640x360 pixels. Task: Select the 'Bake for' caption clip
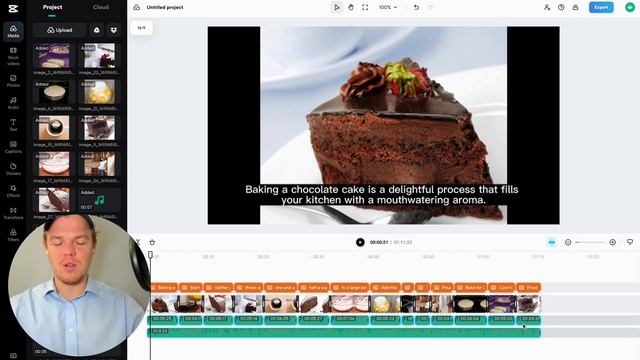(x=470, y=287)
